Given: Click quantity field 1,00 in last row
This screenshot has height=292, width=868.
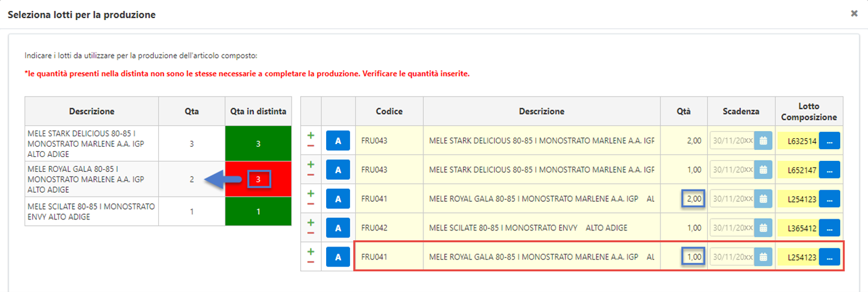Looking at the screenshot, I should pyautogui.click(x=692, y=257).
